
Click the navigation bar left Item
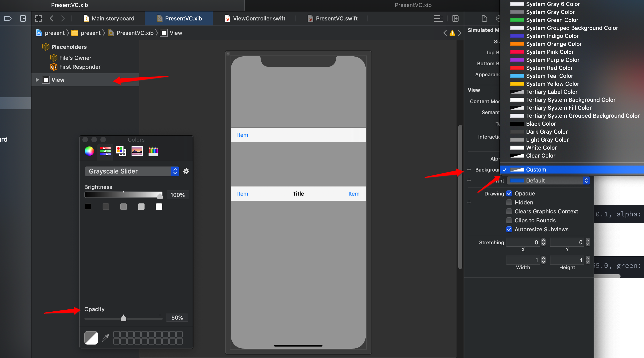pos(243,194)
